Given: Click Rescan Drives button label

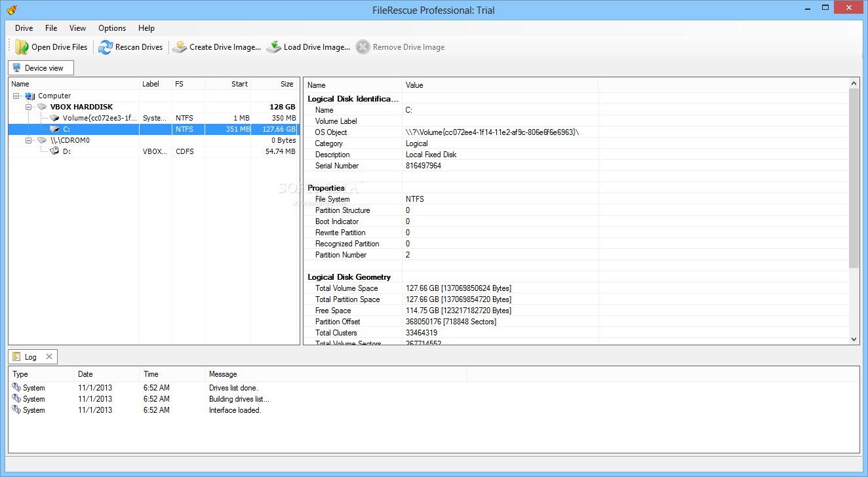Looking at the screenshot, I should pyautogui.click(x=139, y=47).
